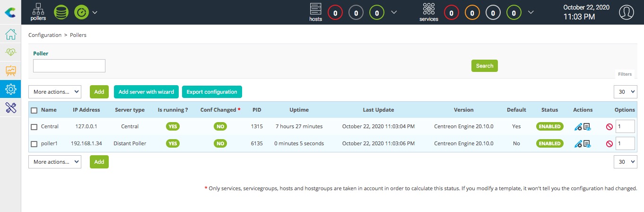
Task: Toggle the select-all checkbox in table header
Action: point(34,110)
